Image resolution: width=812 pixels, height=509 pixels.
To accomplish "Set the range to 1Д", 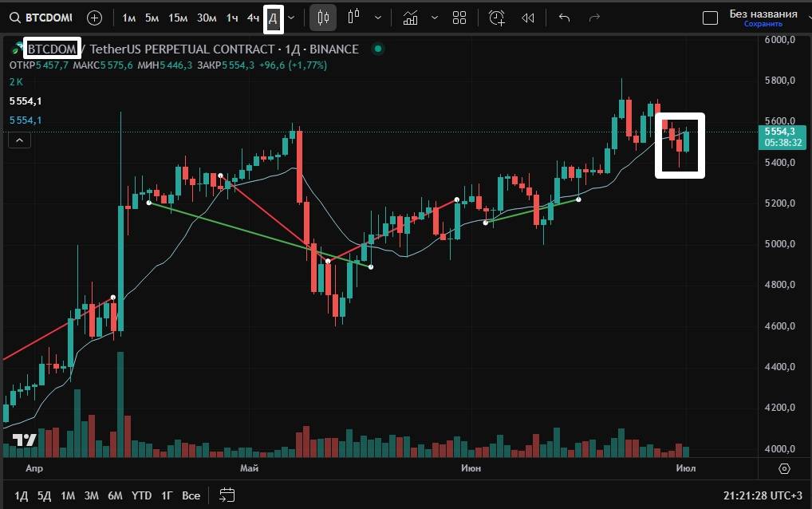I will coord(21,495).
